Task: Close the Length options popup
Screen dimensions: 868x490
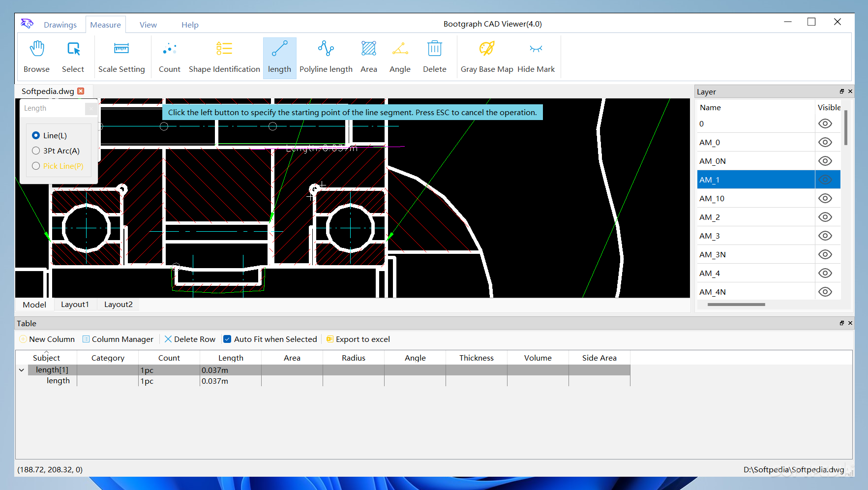Action: point(91,108)
